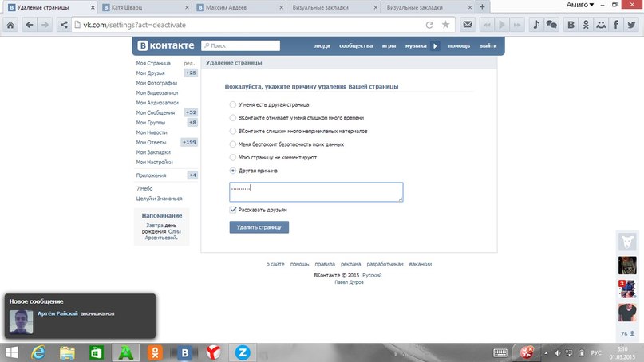
Task: Open Амиго menu dropdown
Action: click(x=580, y=5)
